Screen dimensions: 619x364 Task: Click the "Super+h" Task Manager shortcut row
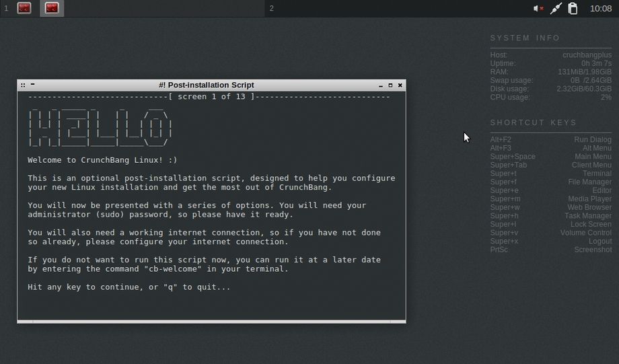(550, 216)
